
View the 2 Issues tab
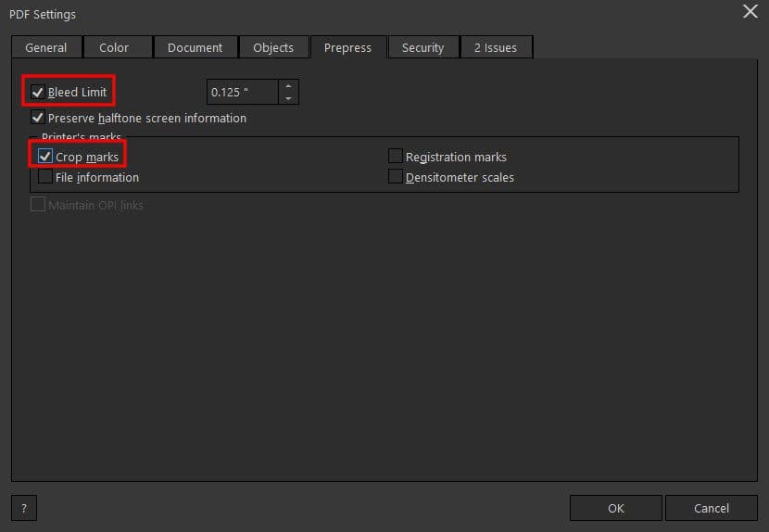(x=496, y=47)
